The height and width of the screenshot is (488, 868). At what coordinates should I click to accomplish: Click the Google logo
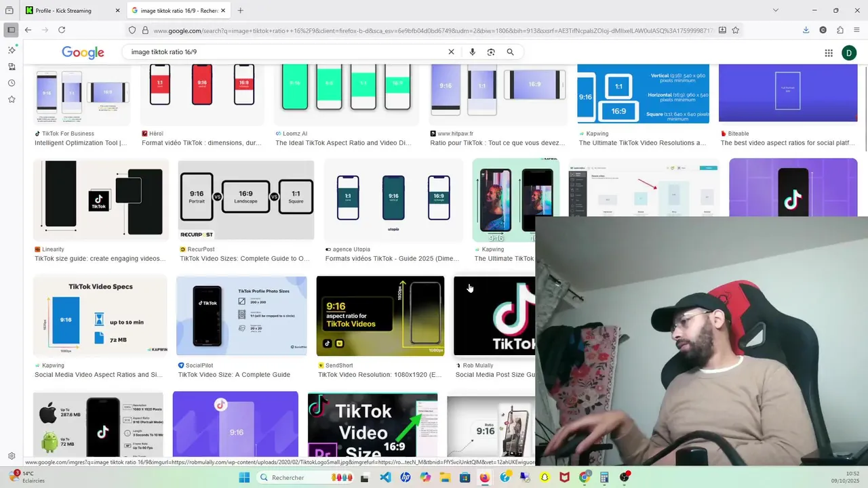click(x=83, y=52)
